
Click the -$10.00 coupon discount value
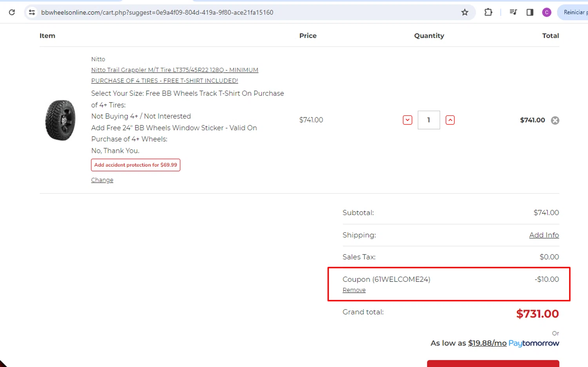(x=547, y=279)
